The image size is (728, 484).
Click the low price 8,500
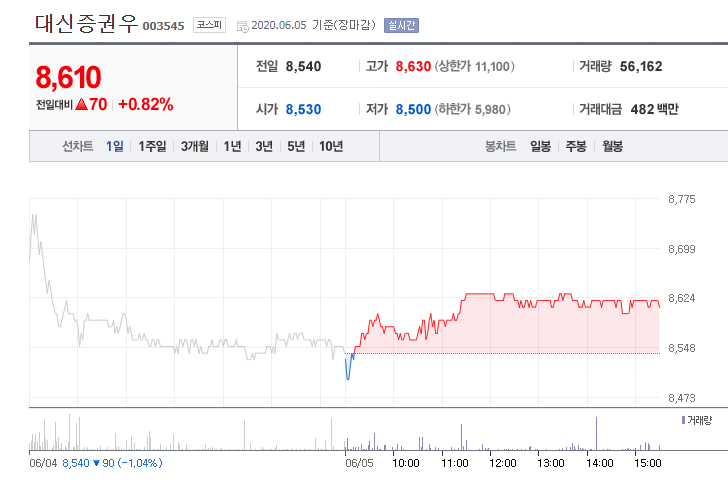(x=413, y=109)
